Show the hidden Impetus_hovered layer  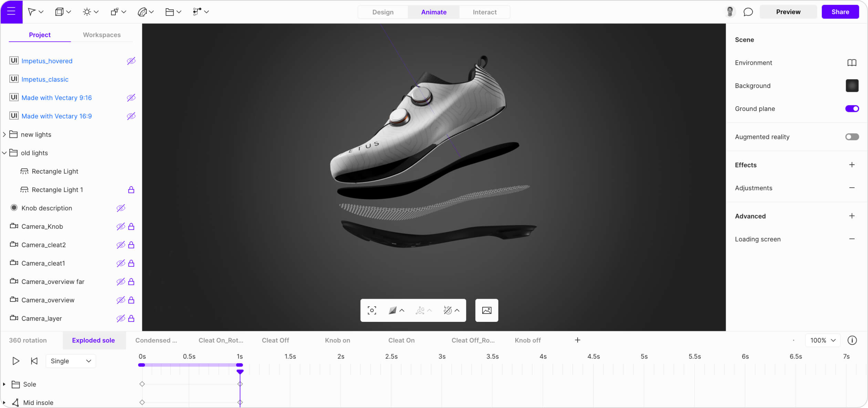131,61
